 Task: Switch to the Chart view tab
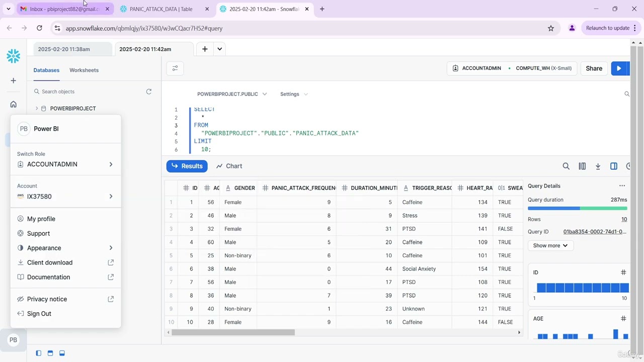(229, 166)
